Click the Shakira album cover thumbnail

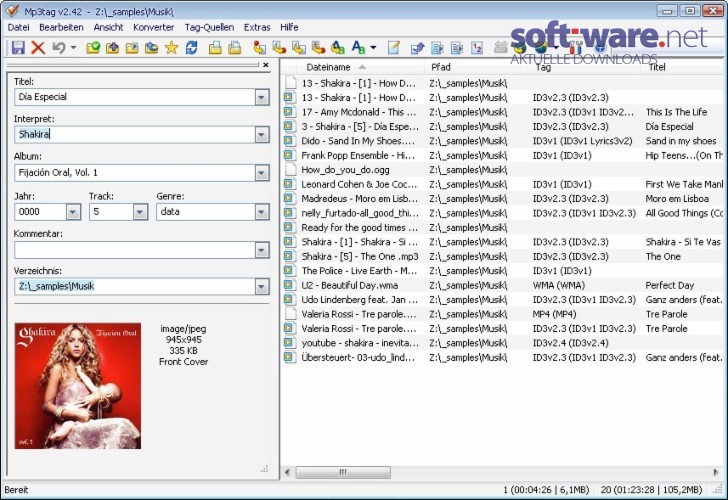[x=78, y=386]
